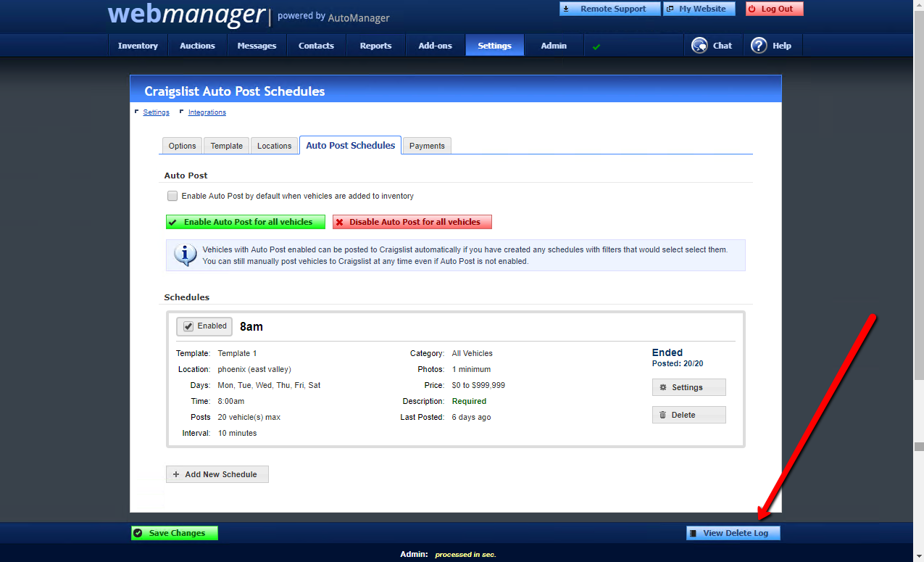Click the 'Posted: 20/20' text
The width and height of the screenshot is (924, 562).
678,363
